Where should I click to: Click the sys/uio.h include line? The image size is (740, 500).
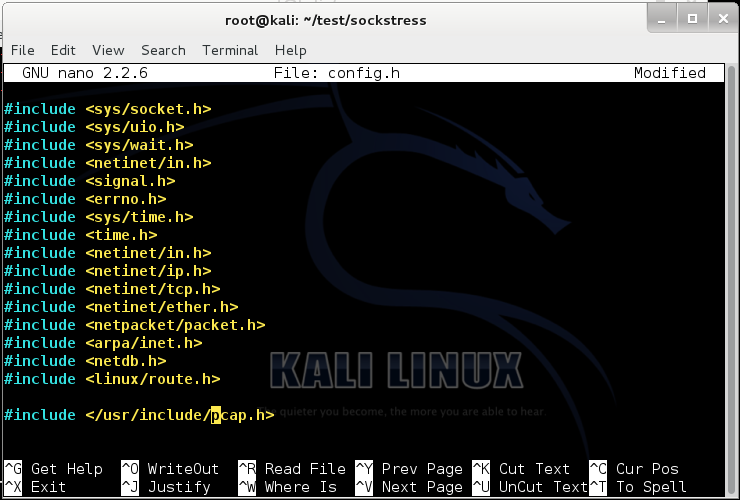point(94,127)
